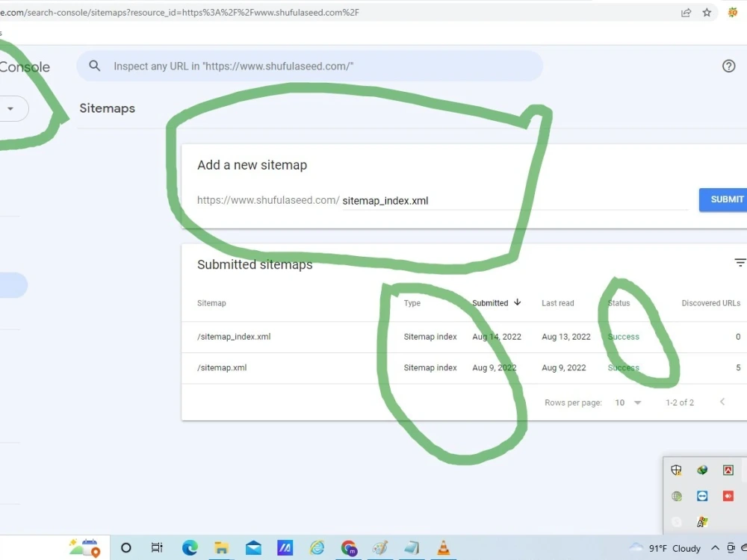Viewport: 747px width, 560px height.
Task: Click the Submitted column header label
Action: pos(490,303)
